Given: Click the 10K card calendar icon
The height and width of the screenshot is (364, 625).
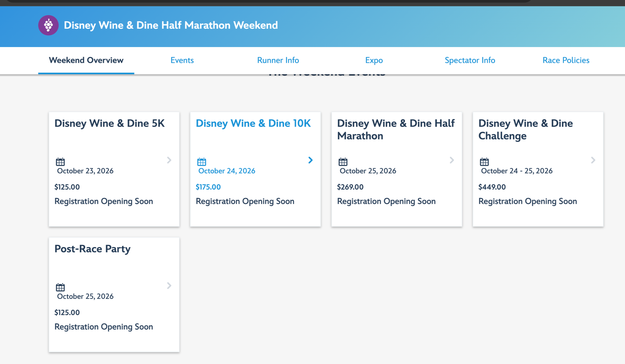Looking at the screenshot, I should (x=202, y=162).
